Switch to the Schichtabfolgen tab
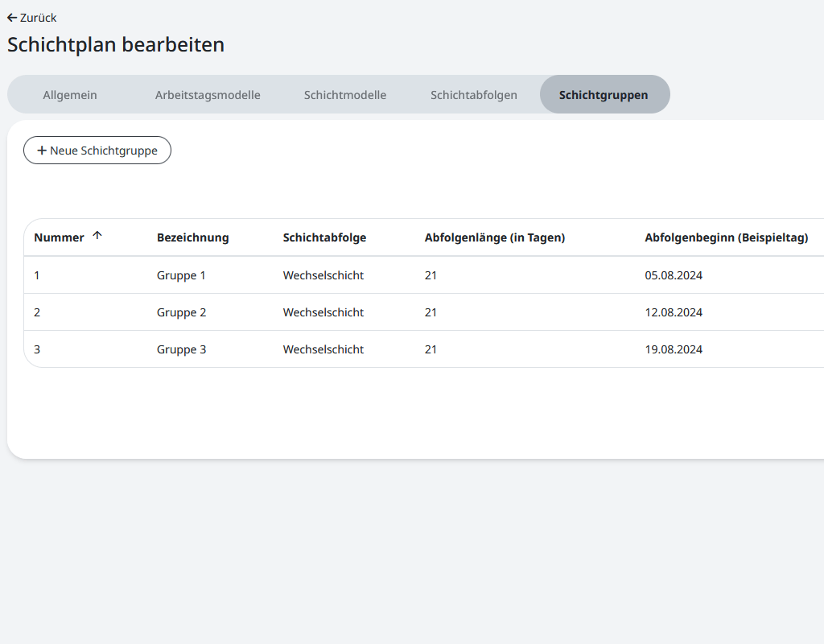 click(474, 95)
